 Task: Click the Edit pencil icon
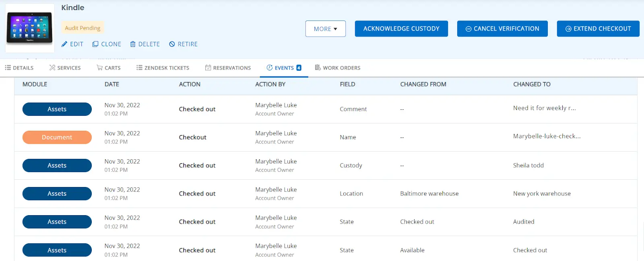[x=64, y=44]
